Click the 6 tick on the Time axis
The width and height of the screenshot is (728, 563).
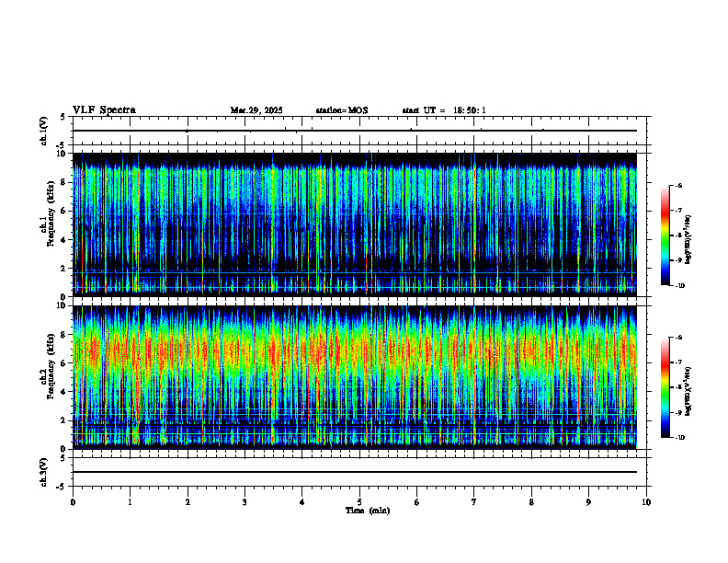pos(416,502)
